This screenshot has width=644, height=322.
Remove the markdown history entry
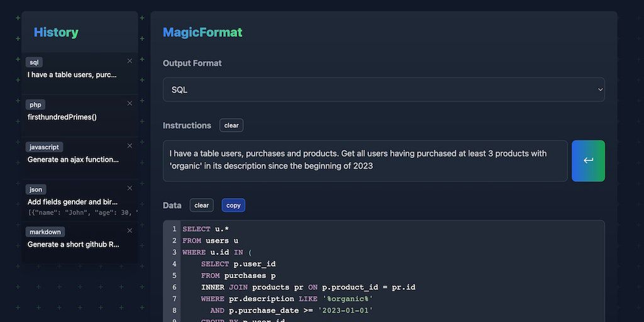tap(130, 230)
